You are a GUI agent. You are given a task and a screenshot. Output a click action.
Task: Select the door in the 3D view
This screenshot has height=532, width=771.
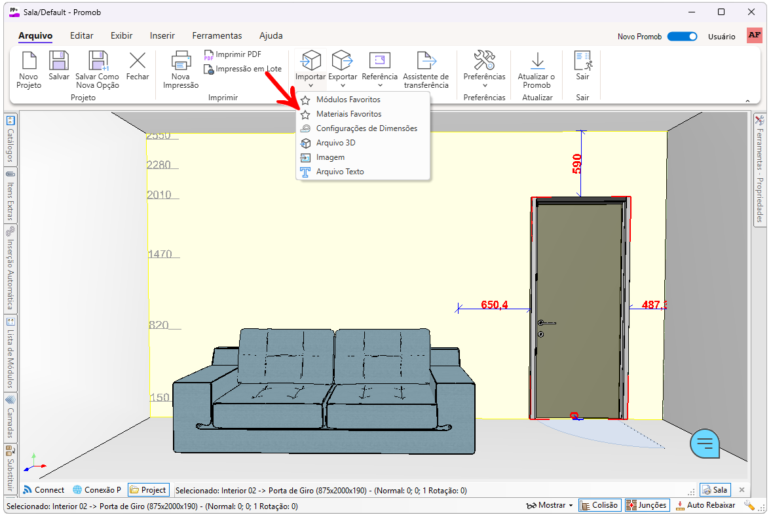(x=578, y=308)
